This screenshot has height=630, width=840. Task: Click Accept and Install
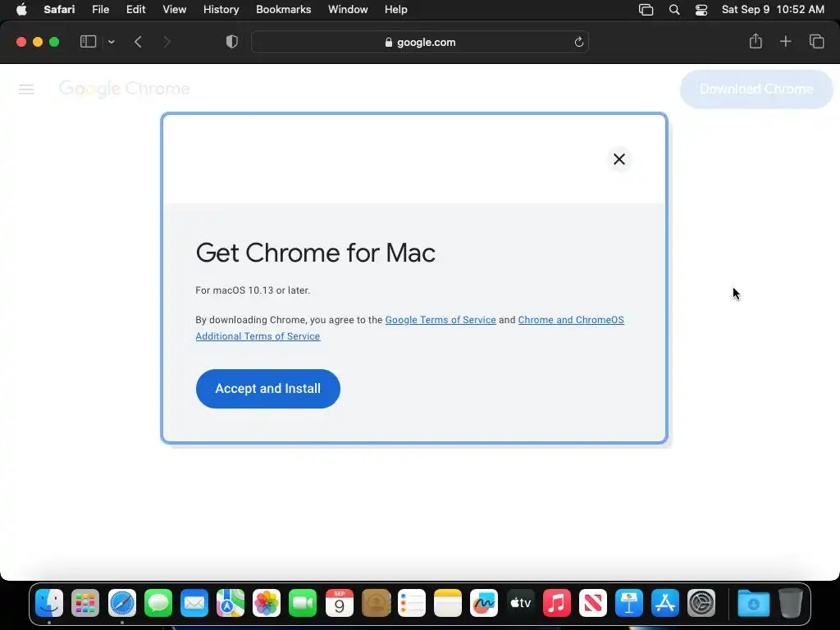coord(268,388)
